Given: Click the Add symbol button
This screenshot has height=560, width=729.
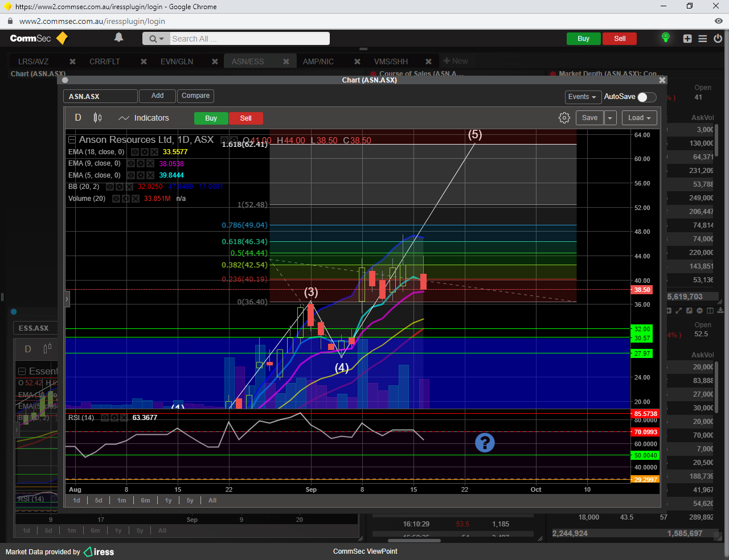Looking at the screenshot, I should [x=157, y=96].
